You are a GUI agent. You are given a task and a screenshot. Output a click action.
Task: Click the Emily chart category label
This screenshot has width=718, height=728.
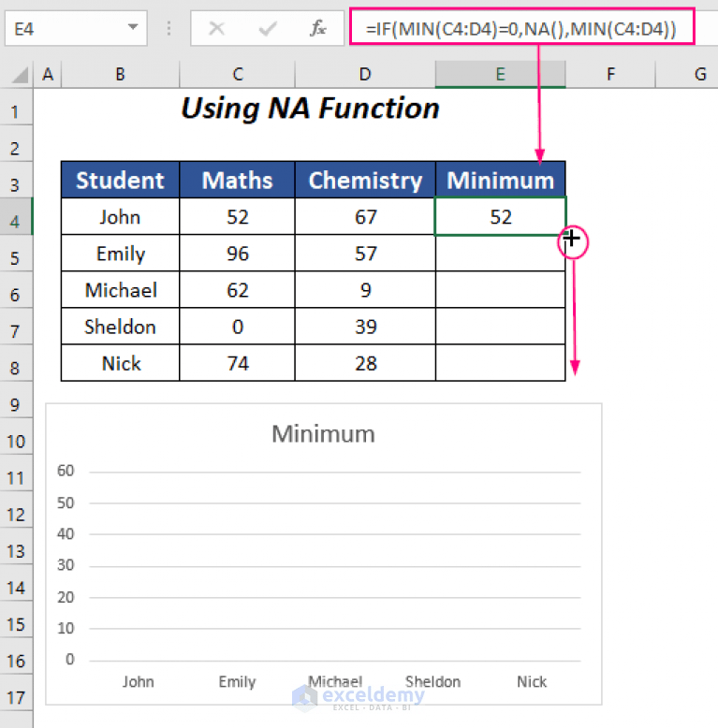pyautogui.click(x=237, y=681)
